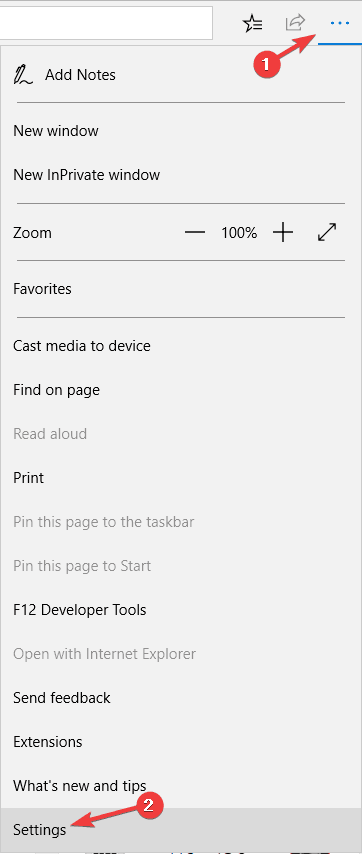Click the 100% zoom level value
The width and height of the screenshot is (362, 854).
click(239, 233)
